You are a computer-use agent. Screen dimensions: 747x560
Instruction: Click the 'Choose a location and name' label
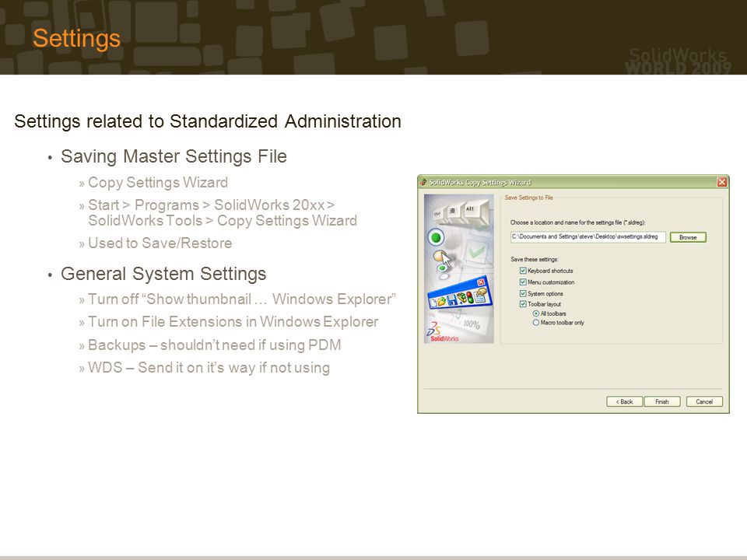click(x=578, y=222)
